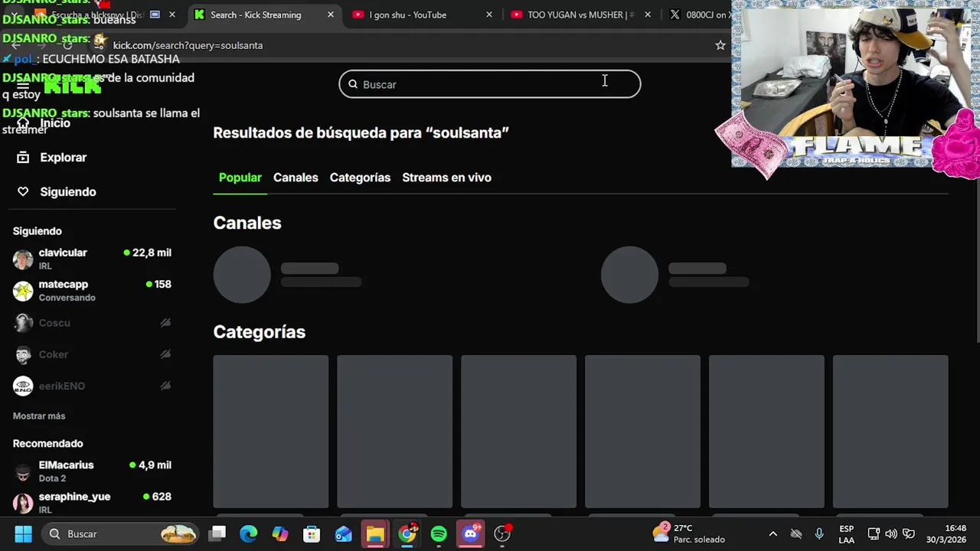Click the Explorar compass icon

tap(23, 157)
